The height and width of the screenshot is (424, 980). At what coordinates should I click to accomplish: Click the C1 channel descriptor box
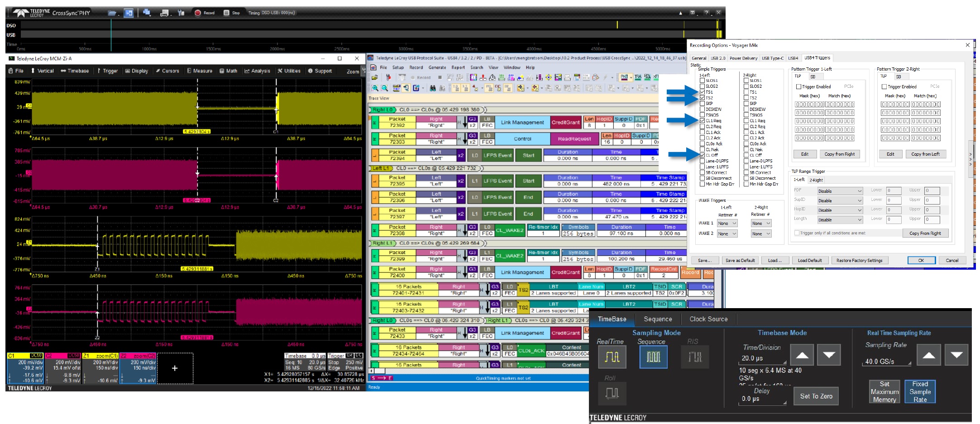tap(25, 368)
